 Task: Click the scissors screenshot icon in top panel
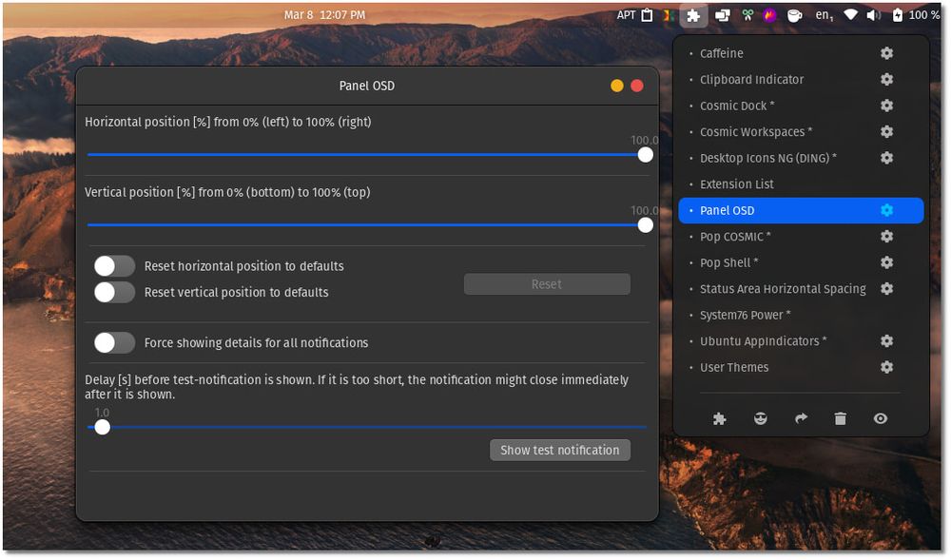(x=747, y=14)
